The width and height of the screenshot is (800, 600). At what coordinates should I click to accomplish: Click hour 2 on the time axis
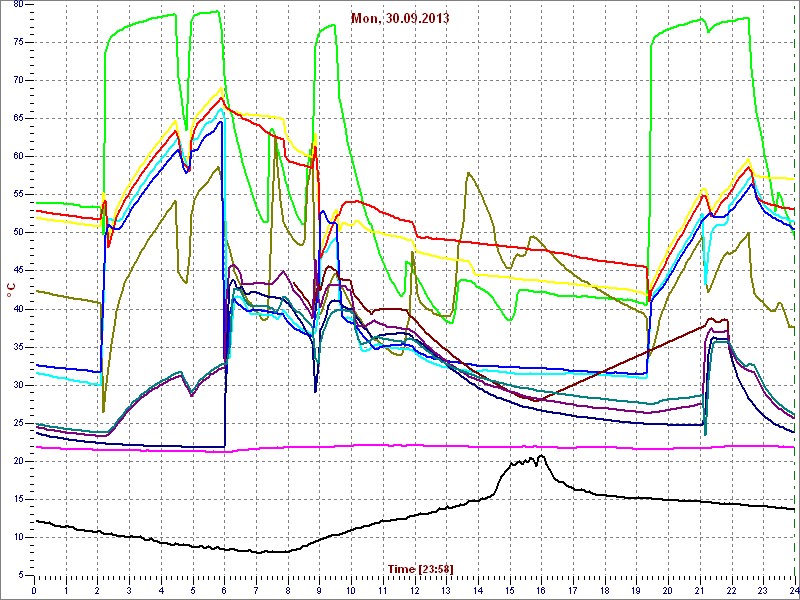coord(97,590)
